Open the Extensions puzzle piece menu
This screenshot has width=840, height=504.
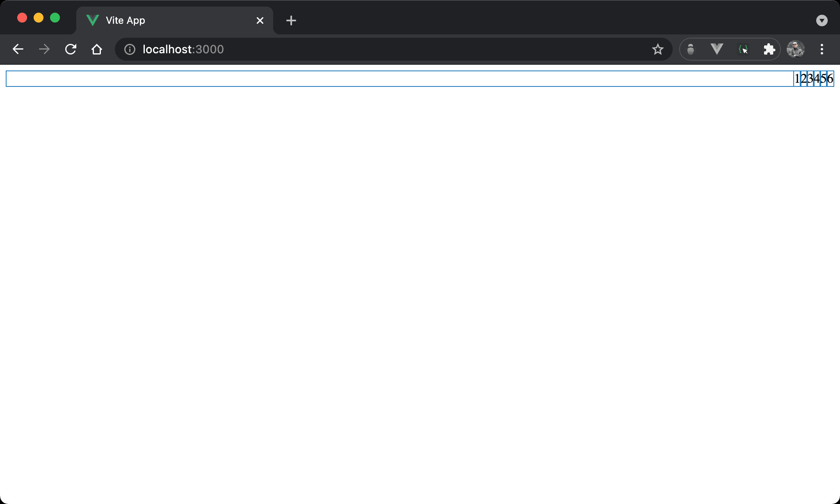tap(769, 49)
